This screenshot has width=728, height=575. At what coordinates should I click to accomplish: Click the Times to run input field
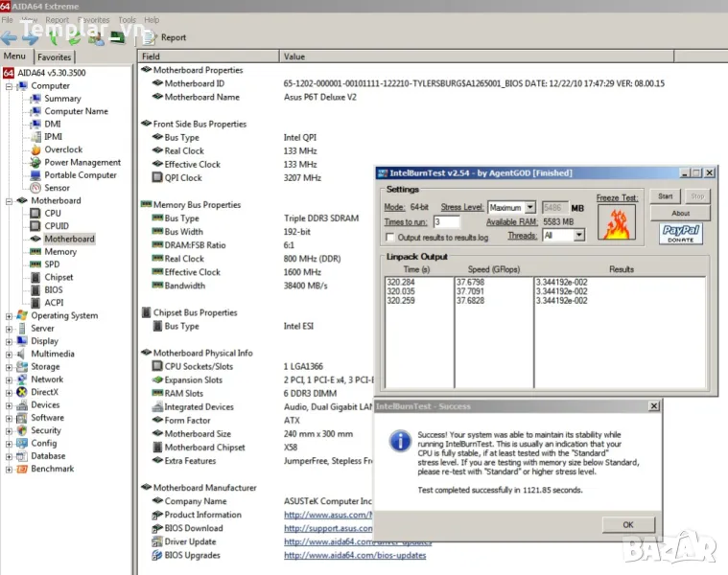pyautogui.click(x=446, y=221)
